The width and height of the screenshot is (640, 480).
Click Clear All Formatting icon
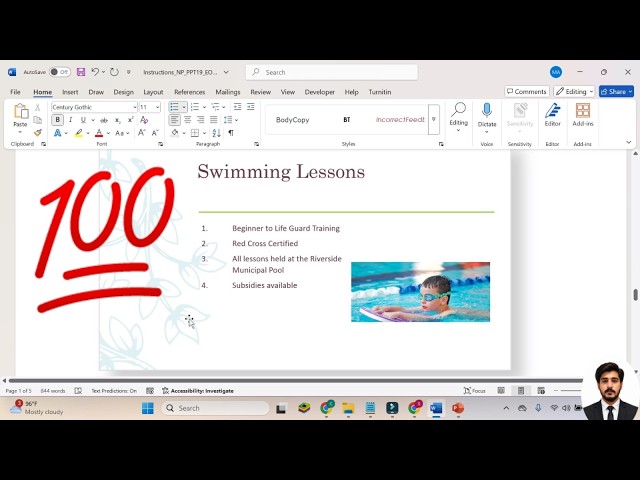(x=144, y=120)
